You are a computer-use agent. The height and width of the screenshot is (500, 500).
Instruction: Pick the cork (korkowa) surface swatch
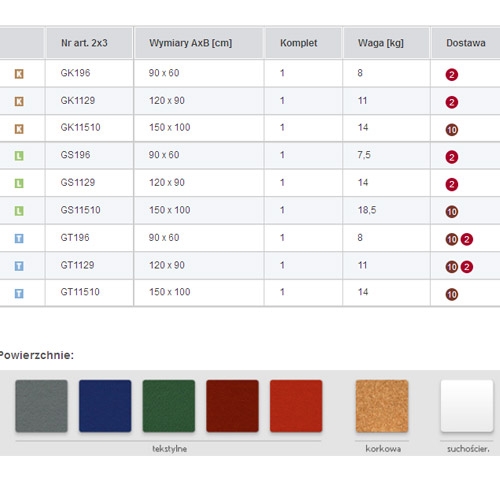pos(382,406)
